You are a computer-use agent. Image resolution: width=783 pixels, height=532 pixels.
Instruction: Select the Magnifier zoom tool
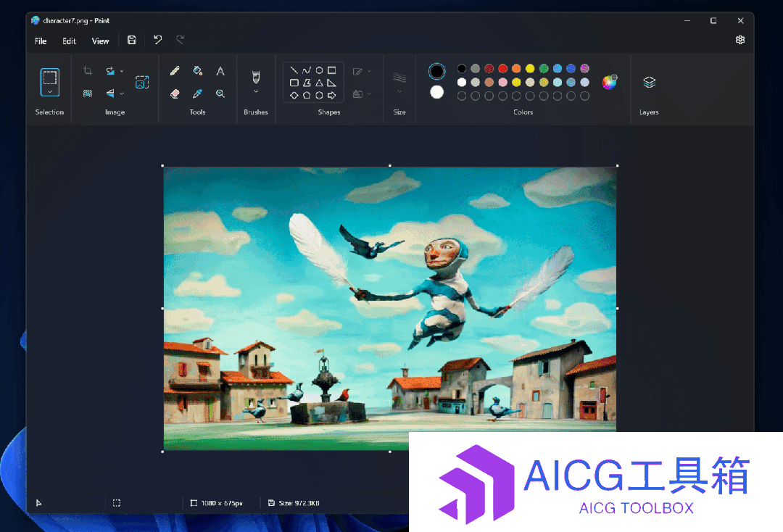(220, 93)
